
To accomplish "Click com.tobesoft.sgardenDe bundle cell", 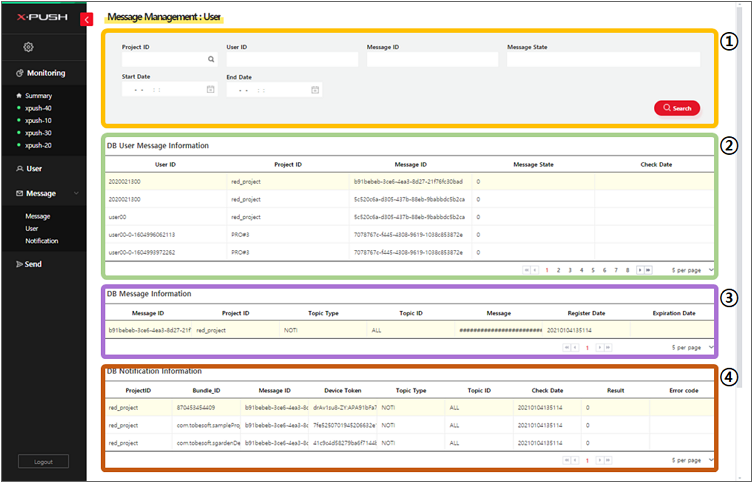I will [206, 443].
